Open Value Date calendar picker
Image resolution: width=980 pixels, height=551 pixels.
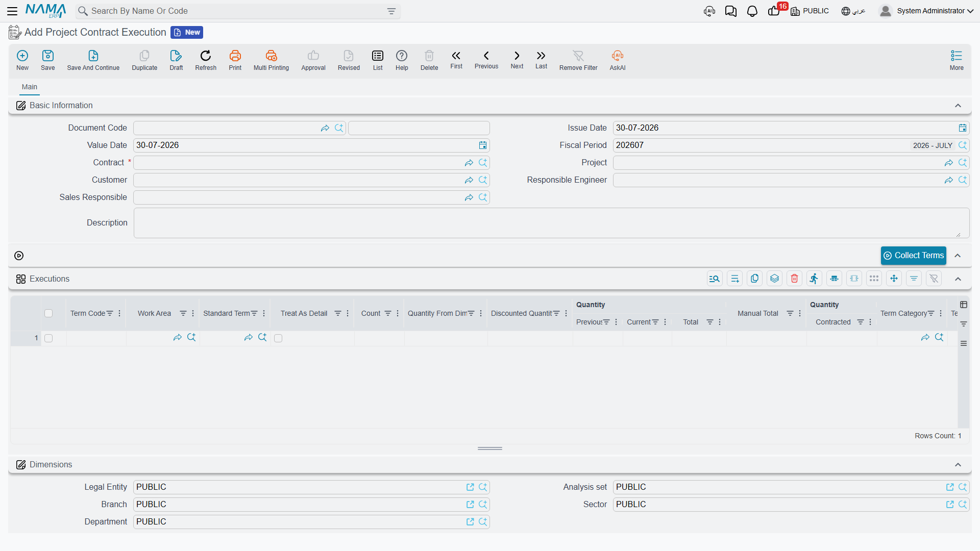point(483,145)
